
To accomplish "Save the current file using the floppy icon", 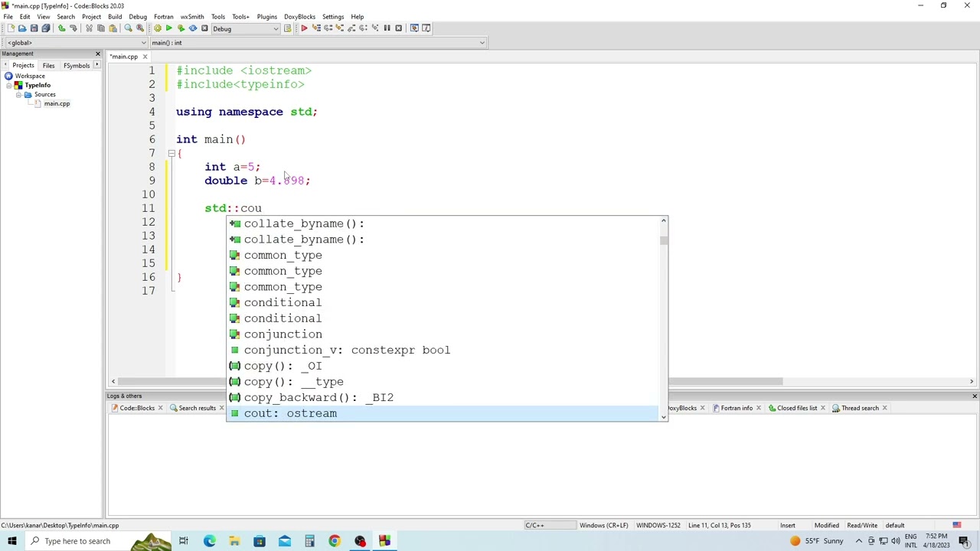I will pyautogui.click(x=34, y=28).
